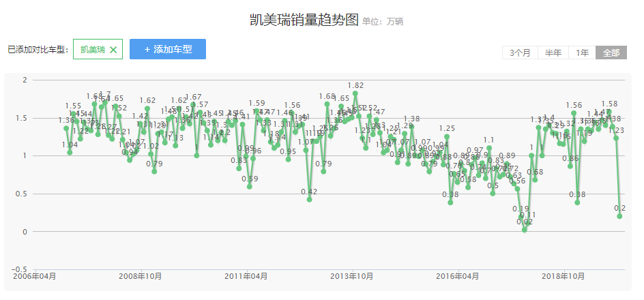Click the lowest data point labeled 0.02
The image size is (644, 300).
pyautogui.click(x=525, y=230)
